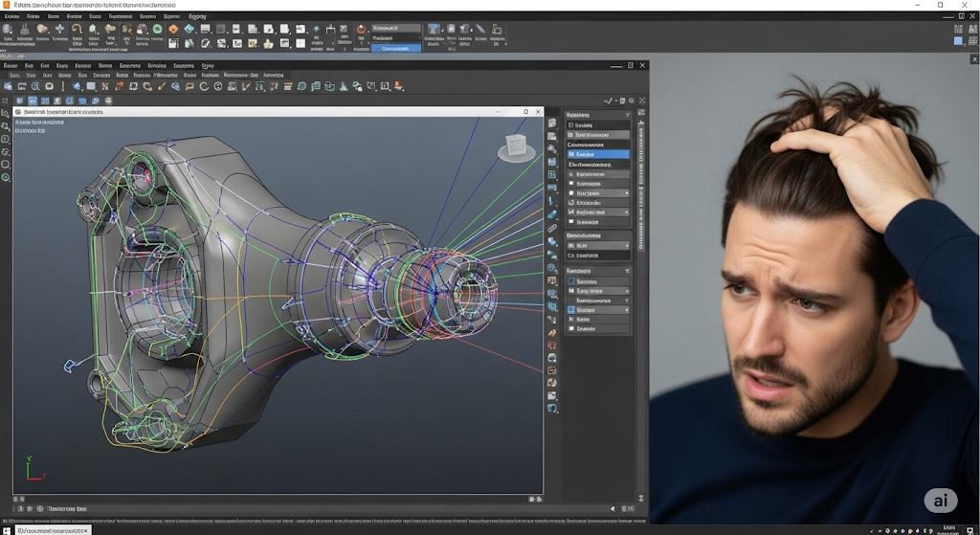Select the paperclip icon in vertical viewport toolbar

tap(552, 228)
